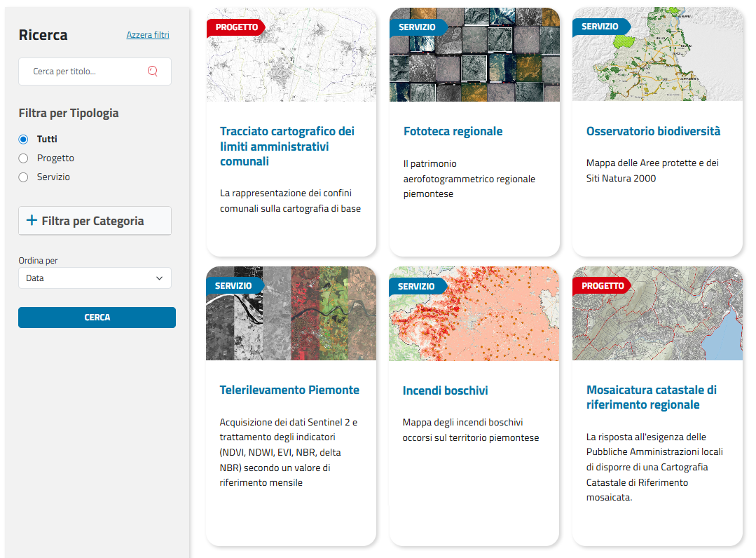
Task: Select the Servizio radio button
Action: (23, 177)
